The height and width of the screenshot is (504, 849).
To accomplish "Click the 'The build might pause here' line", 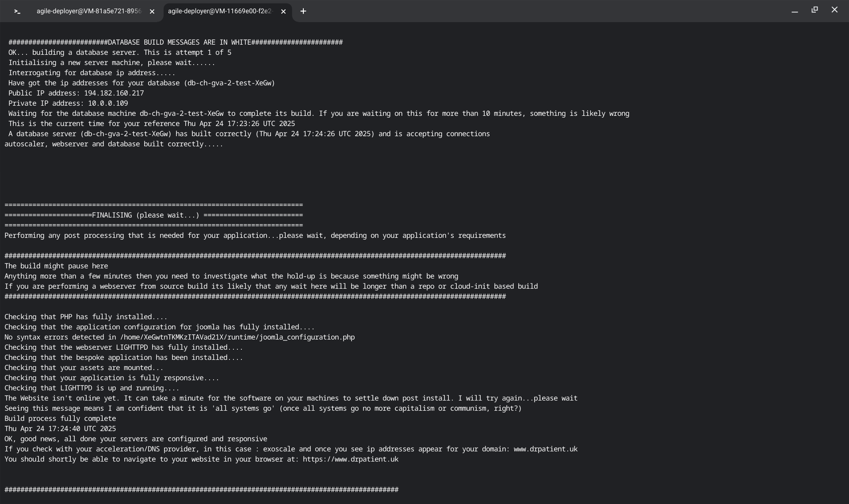I will point(56,266).
